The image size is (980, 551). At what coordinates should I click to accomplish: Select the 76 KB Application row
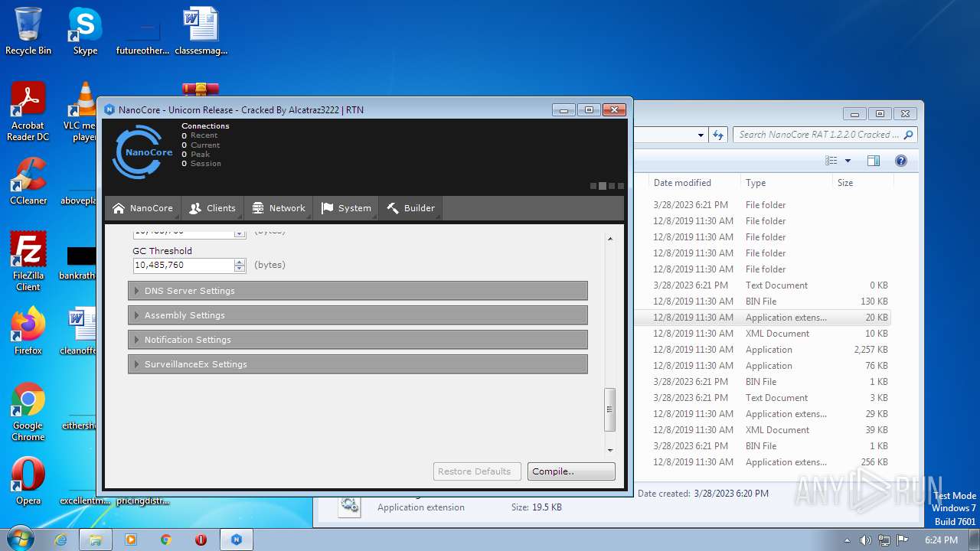point(763,366)
